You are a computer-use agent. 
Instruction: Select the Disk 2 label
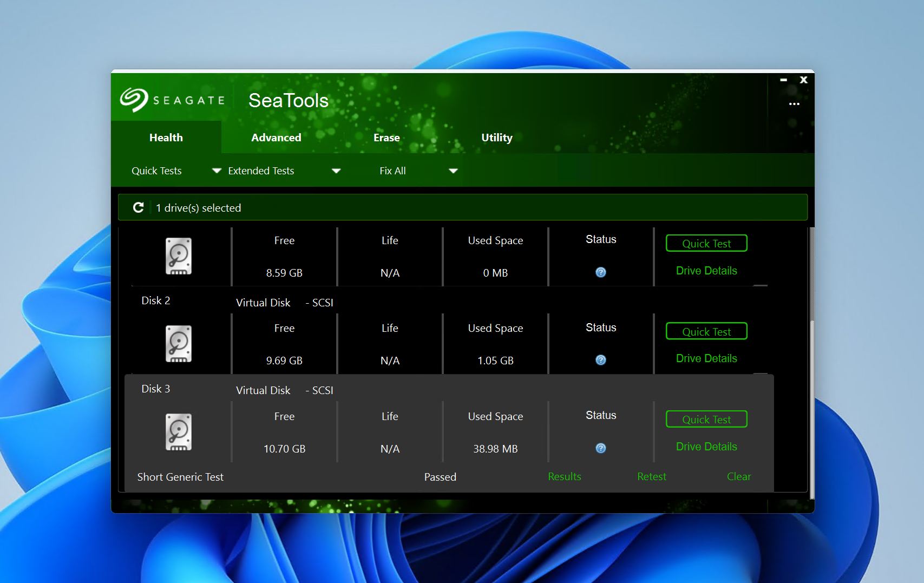coord(156,300)
